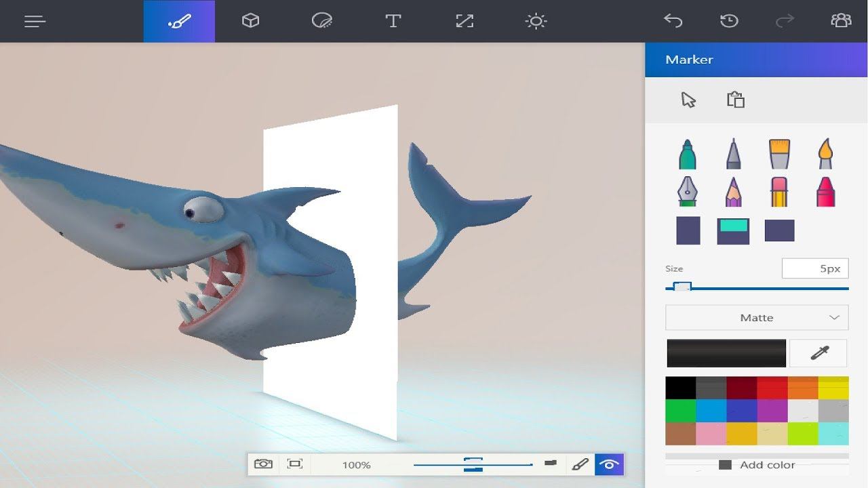The height and width of the screenshot is (488, 868).
Task: Click the current color preview bar
Action: click(x=726, y=353)
